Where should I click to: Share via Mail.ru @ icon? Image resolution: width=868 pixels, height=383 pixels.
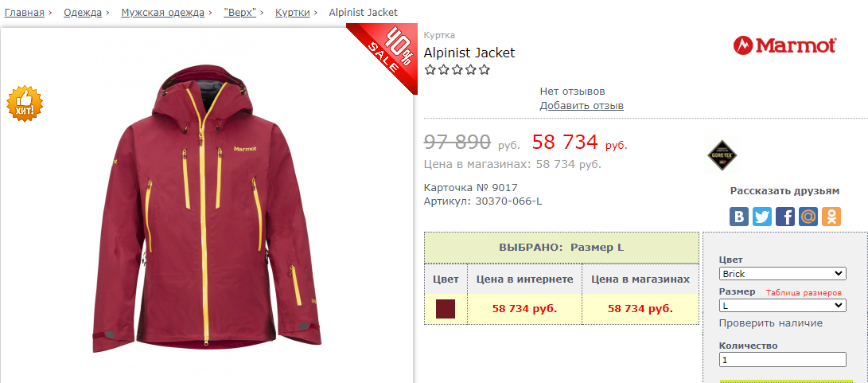[808, 216]
